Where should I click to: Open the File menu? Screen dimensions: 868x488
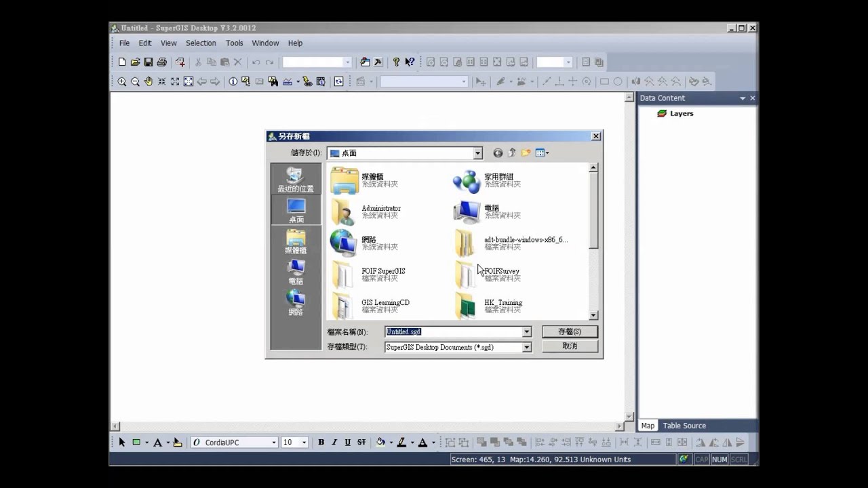point(125,43)
